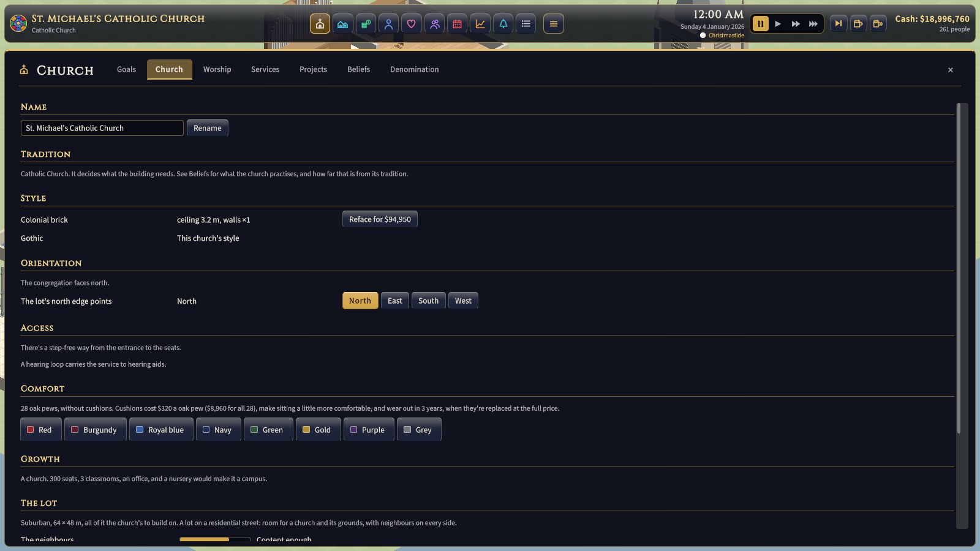Click Reface for $94,950 button
Viewport: 980px width, 551px height.
click(x=380, y=219)
